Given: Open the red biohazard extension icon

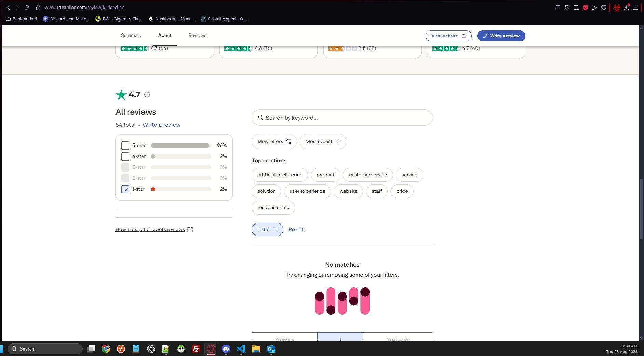Looking at the screenshot, I should point(617,8).
